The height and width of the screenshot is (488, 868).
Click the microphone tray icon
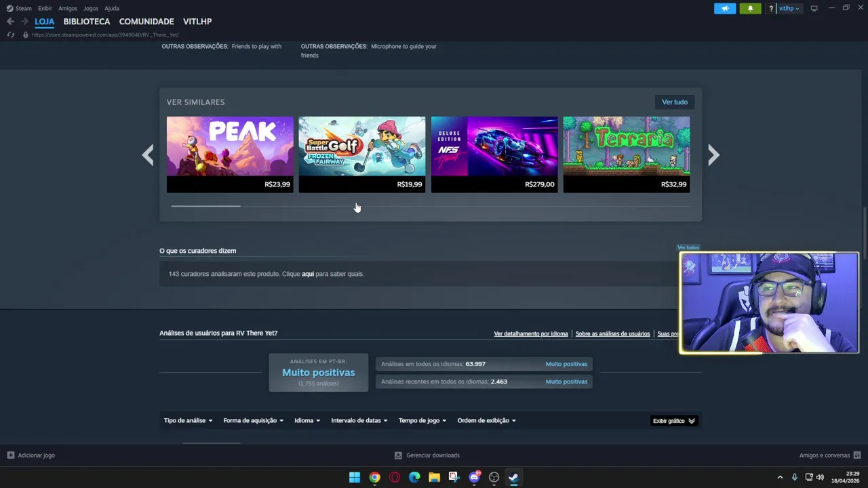tap(794, 477)
